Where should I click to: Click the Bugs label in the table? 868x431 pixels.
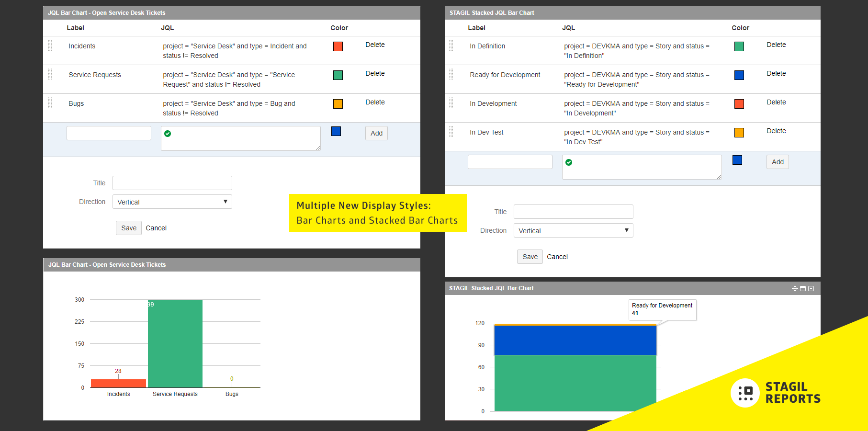coord(76,103)
